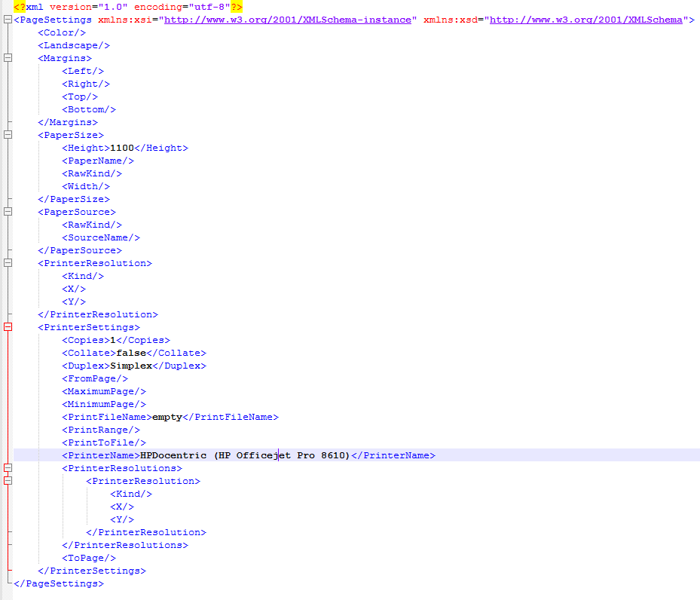Collapse the PrinterSettings red fold marker

point(8,327)
